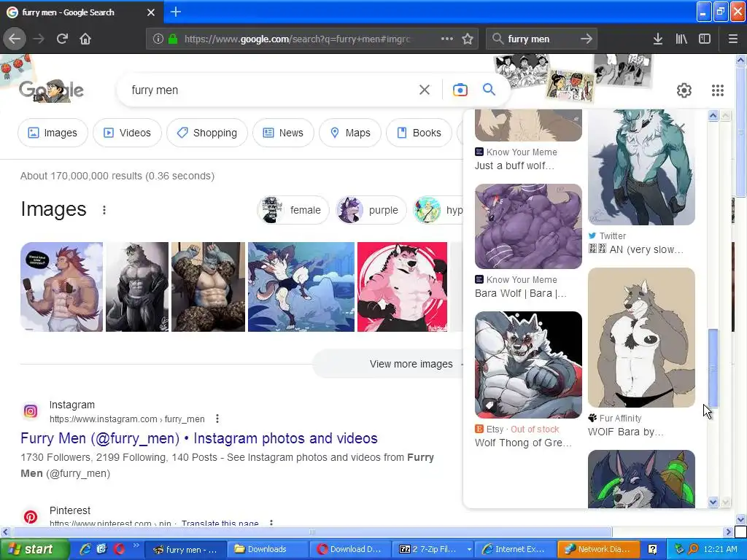Image resolution: width=747 pixels, height=560 pixels.
Task: Open the Windows start menu
Action: click(34, 549)
